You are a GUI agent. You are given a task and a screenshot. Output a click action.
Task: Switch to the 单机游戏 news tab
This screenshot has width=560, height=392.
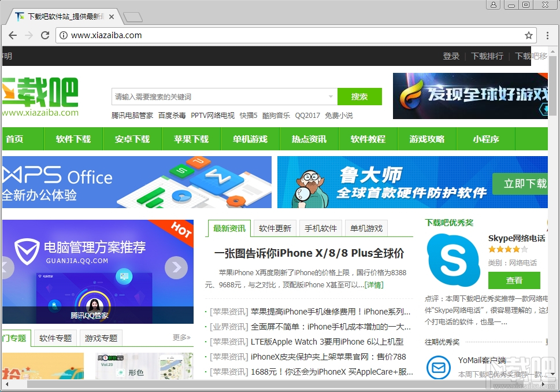tap(366, 228)
